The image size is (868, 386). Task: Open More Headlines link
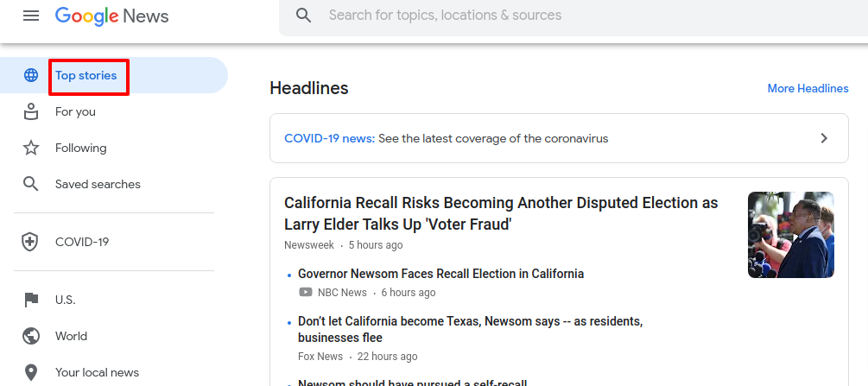coord(808,89)
